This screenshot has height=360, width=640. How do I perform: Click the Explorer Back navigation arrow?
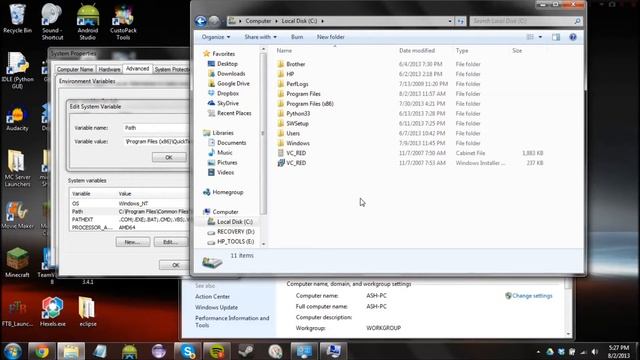[x=200, y=21]
